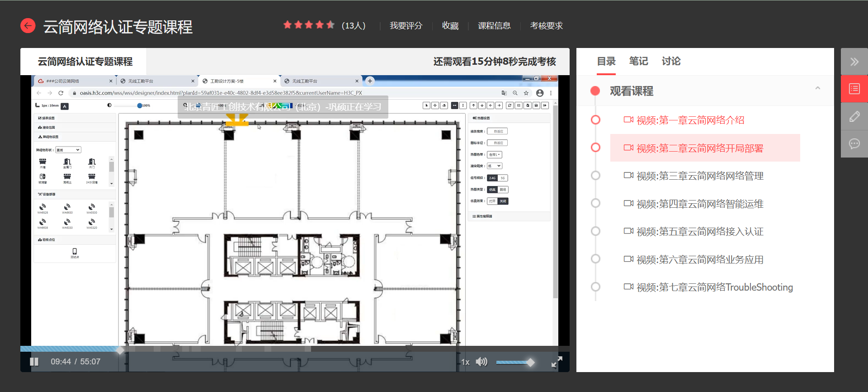Turn simulation effect off with 关闭
The height and width of the screenshot is (392, 868).
503,201
